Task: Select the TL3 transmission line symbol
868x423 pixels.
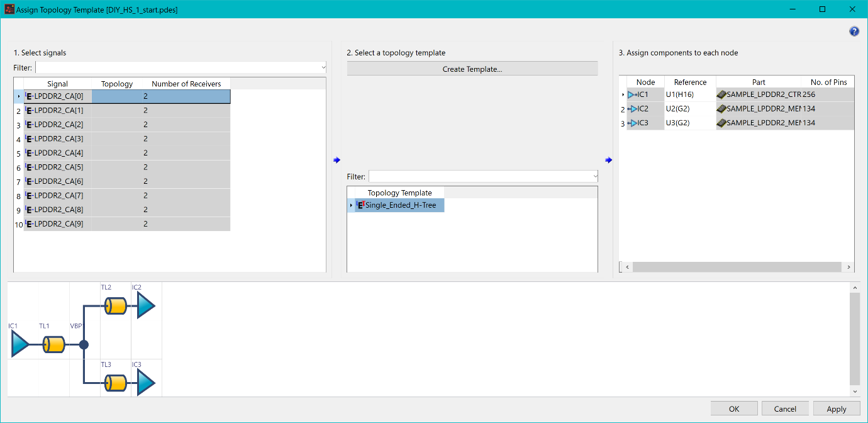Action: 116,383
